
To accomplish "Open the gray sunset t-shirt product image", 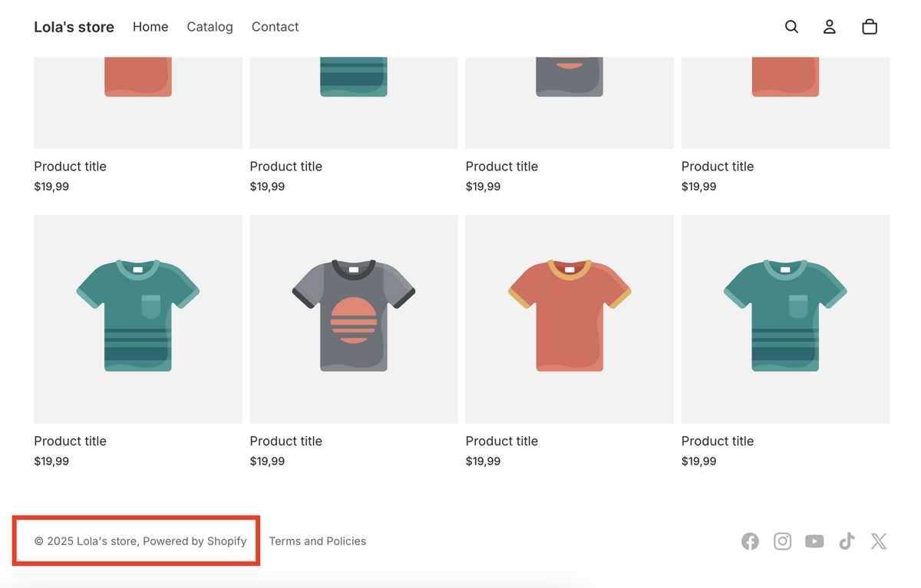I will (x=353, y=319).
